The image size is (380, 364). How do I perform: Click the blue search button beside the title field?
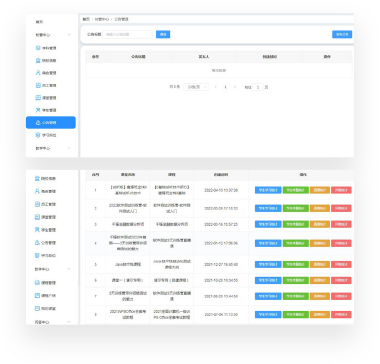tap(163, 34)
